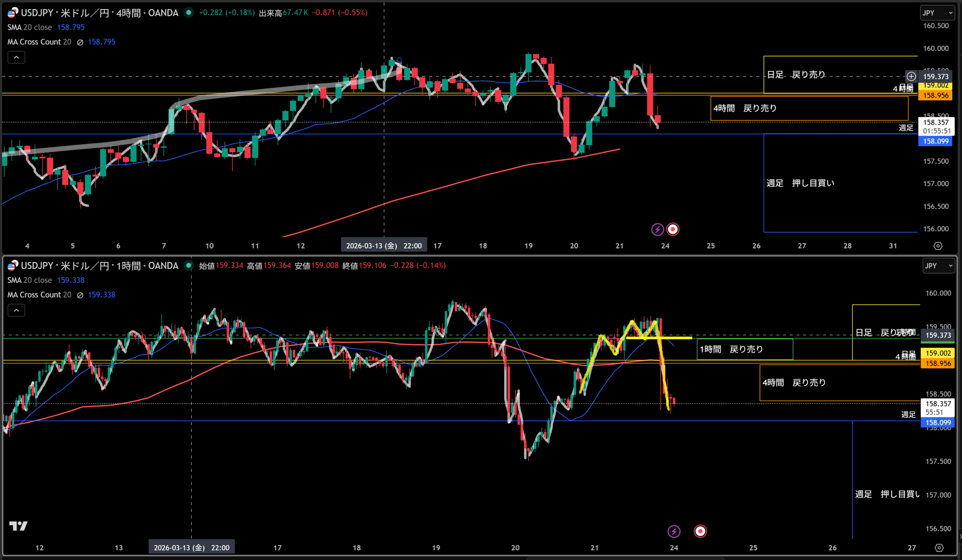The height and width of the screenshot is (560, 962).
Task: Toggle market status dot on lower chart
Action: click(189, 266)
